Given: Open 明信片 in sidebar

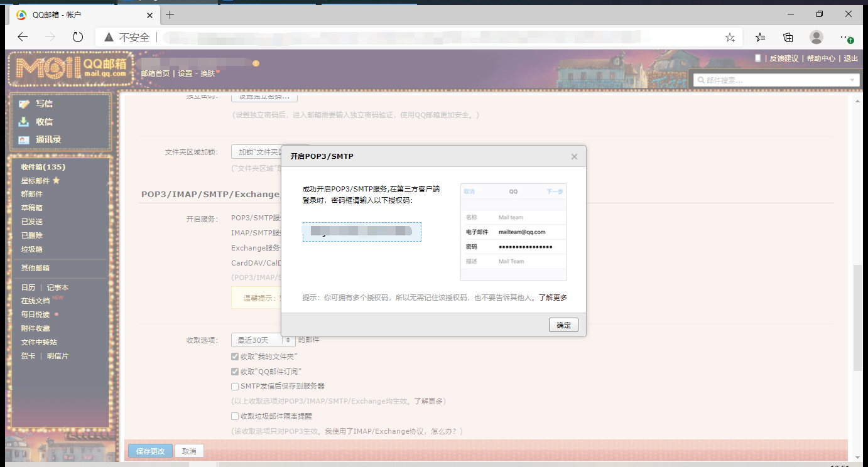Looking at the screenshot, I should pyautogui.click(x=58, y=356).
